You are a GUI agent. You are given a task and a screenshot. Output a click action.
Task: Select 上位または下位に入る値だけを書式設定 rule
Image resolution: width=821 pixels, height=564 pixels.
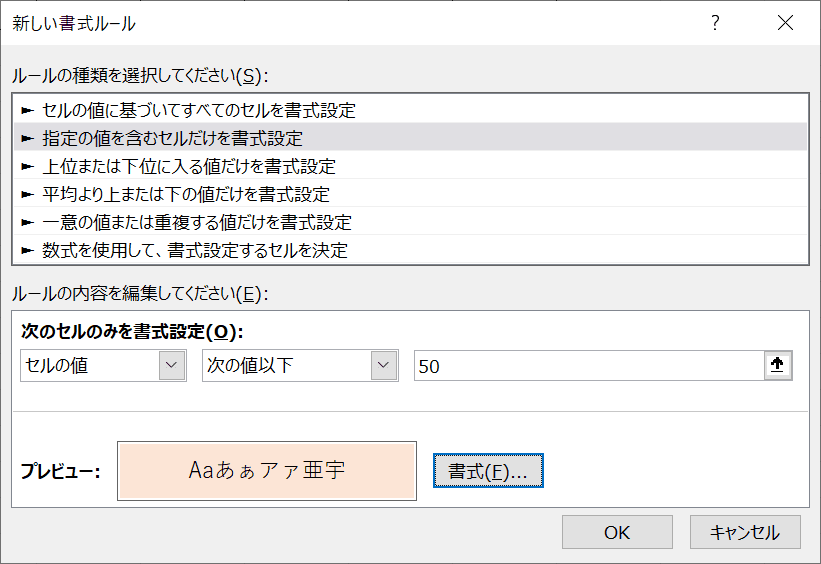click(x=410, y=167)
